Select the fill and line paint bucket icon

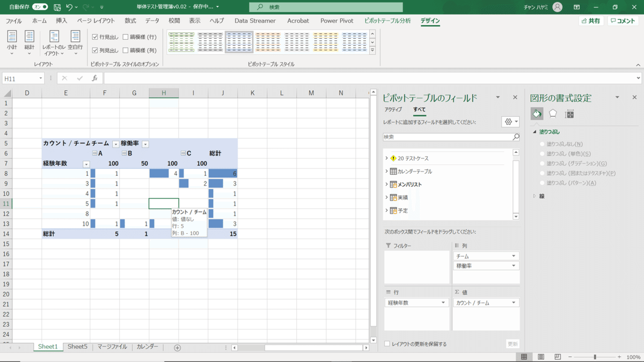pos(536,114)
